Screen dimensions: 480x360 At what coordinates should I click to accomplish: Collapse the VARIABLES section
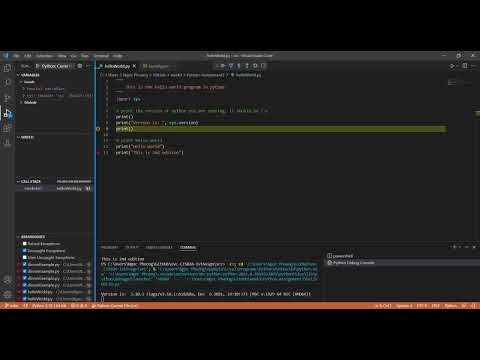(28, 75)
